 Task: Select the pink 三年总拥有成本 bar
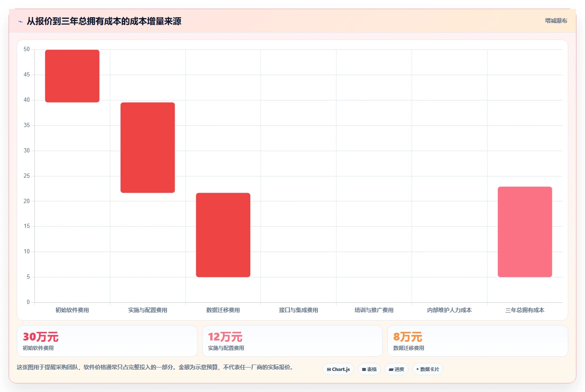[525, 232]
